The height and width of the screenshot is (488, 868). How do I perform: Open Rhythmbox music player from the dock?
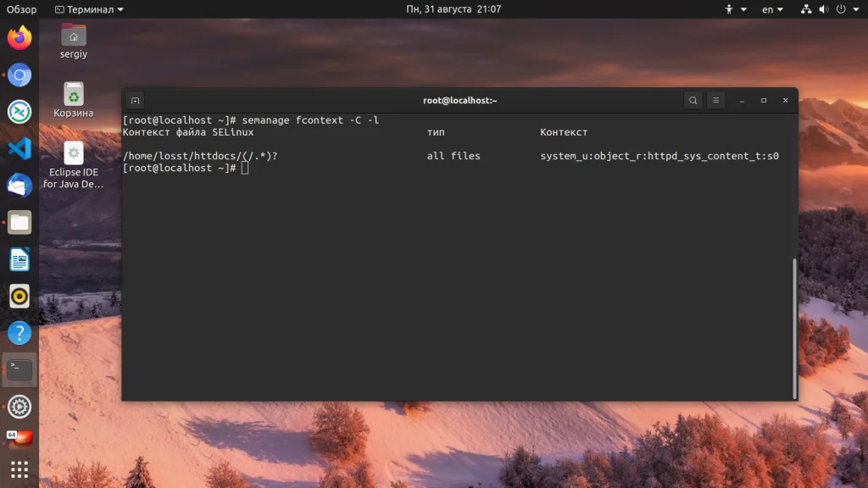19,296
